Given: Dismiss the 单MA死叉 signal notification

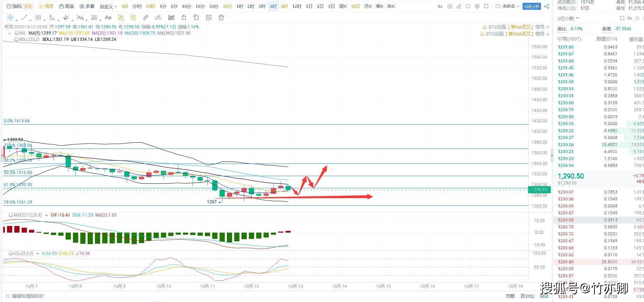Looking at the screenshot, I should coord(548,27).
